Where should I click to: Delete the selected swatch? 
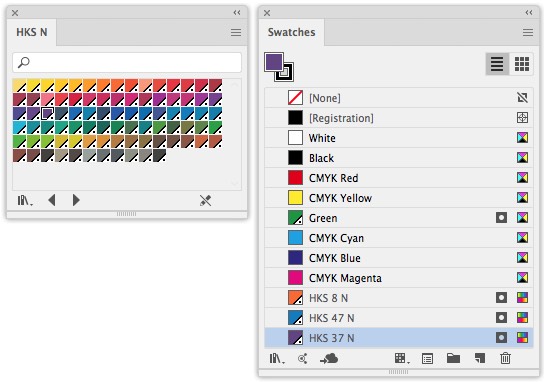[505, 358]
